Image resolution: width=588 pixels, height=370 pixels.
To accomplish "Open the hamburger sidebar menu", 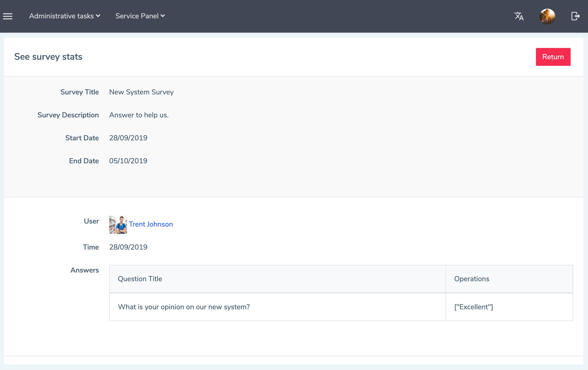I will 8,16.
